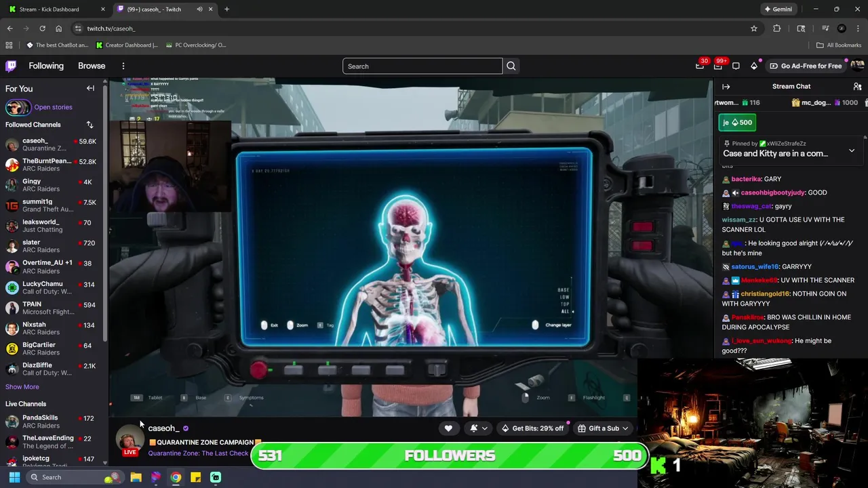Screen dimensions: 868x488
Task: Click the Gemini button
Action: click(778, 9)
